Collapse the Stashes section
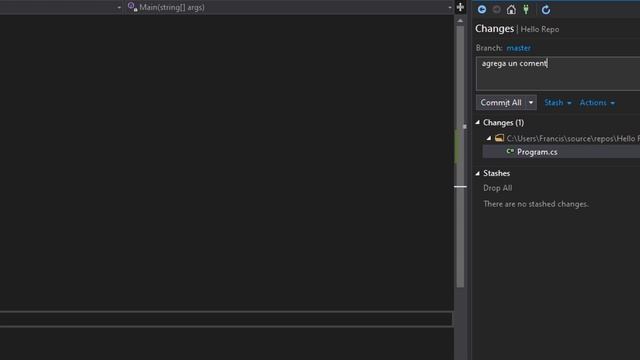The height and width of the screenshot is (360, 640). tap(478, 173)
